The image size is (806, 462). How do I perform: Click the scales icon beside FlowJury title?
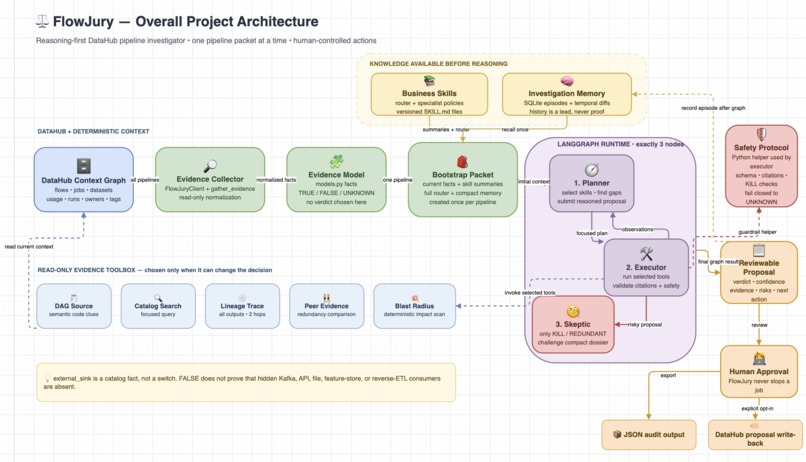tap(42, 22)
